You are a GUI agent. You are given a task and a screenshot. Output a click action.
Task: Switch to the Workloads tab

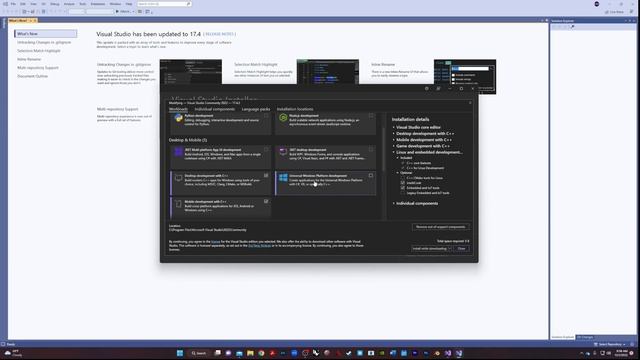point(178,109)
